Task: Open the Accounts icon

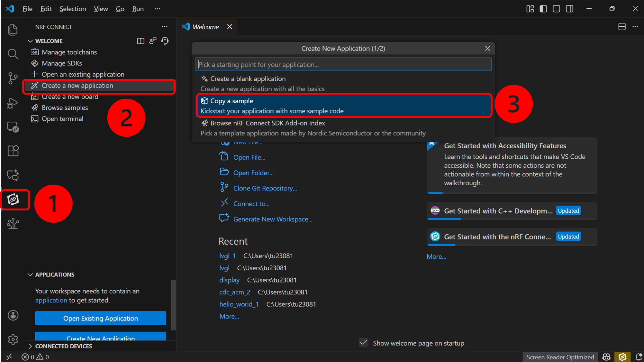Action: point(13,315)
